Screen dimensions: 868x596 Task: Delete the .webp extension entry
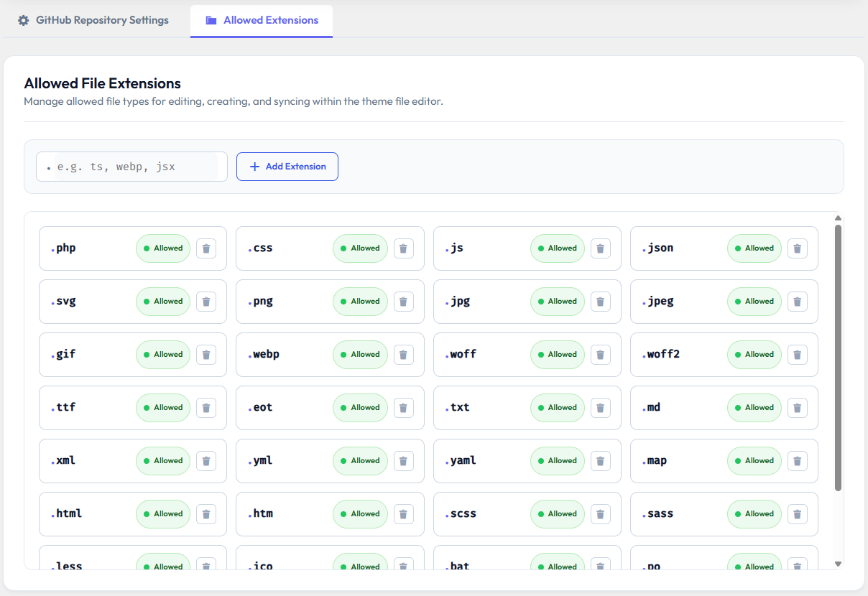(403, 355)
